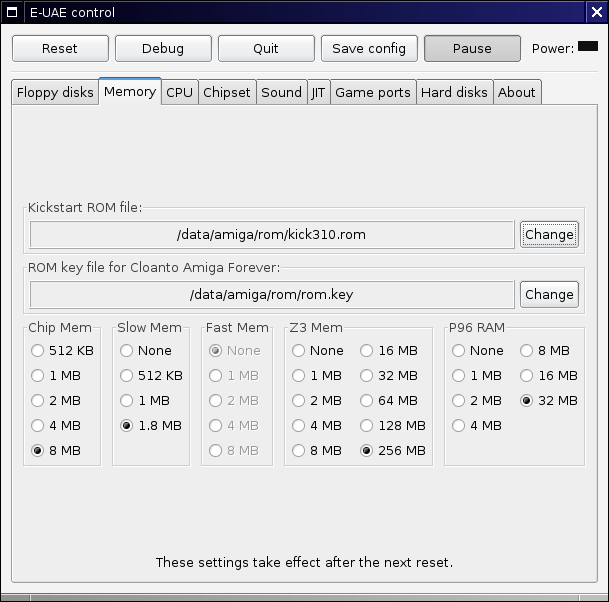Open the Game ports tab
This screenshot has height=602, width=609.
[x=372, y=92]
